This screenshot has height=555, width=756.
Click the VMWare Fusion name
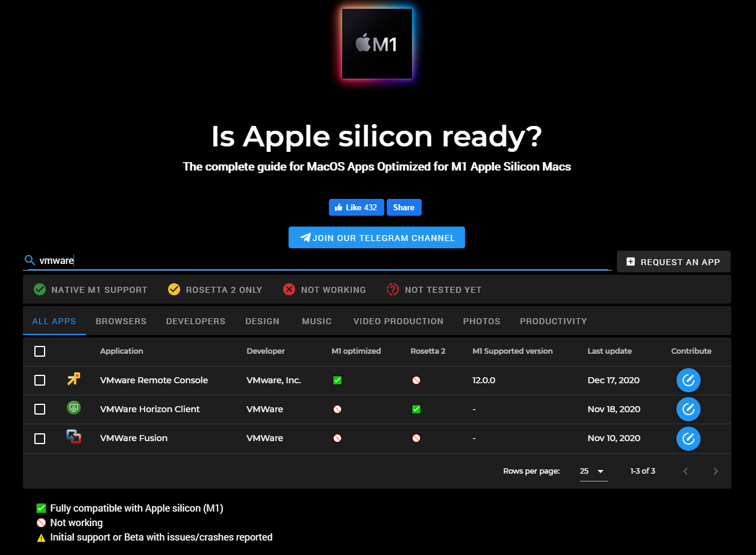coord(134,438)
